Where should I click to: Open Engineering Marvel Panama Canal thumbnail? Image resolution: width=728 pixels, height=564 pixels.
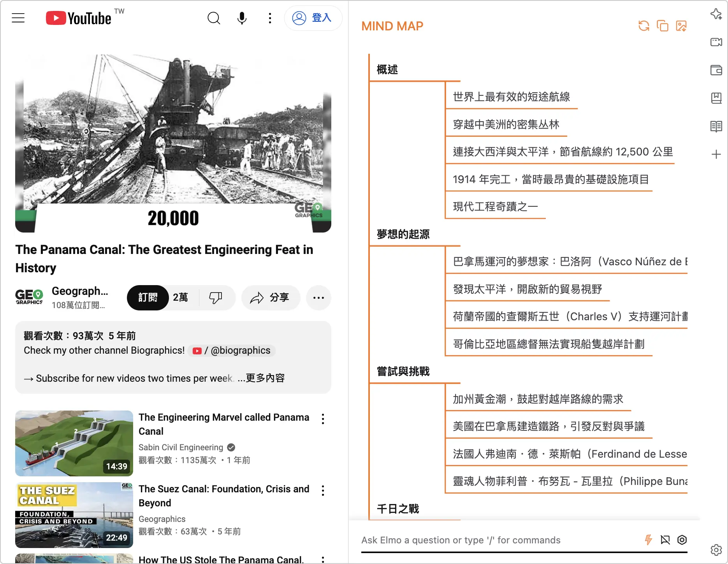coord(74,443)
